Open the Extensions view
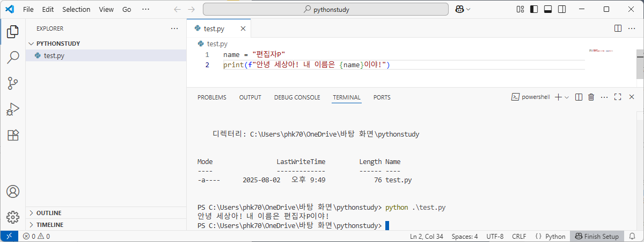 coord(13,135)
